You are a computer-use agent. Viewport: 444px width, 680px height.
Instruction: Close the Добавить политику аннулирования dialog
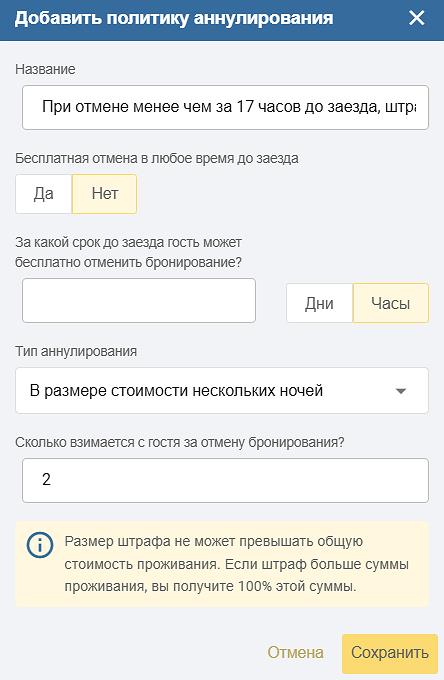[417, 18]
